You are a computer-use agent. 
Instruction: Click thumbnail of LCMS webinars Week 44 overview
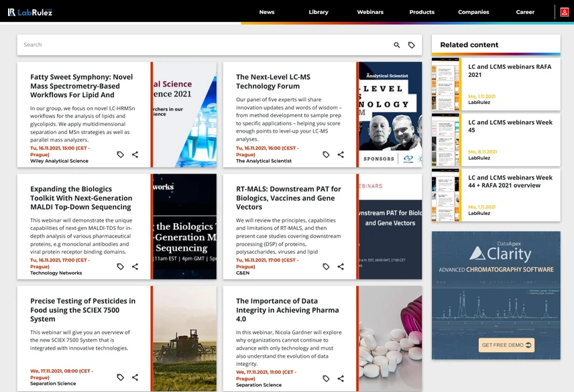tap(446, 195)
